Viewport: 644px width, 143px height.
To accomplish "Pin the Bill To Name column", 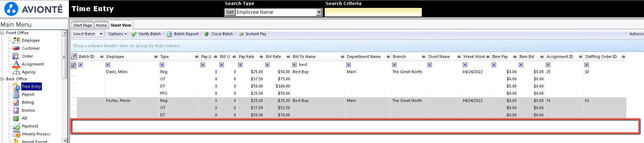I will pos(342,57).
